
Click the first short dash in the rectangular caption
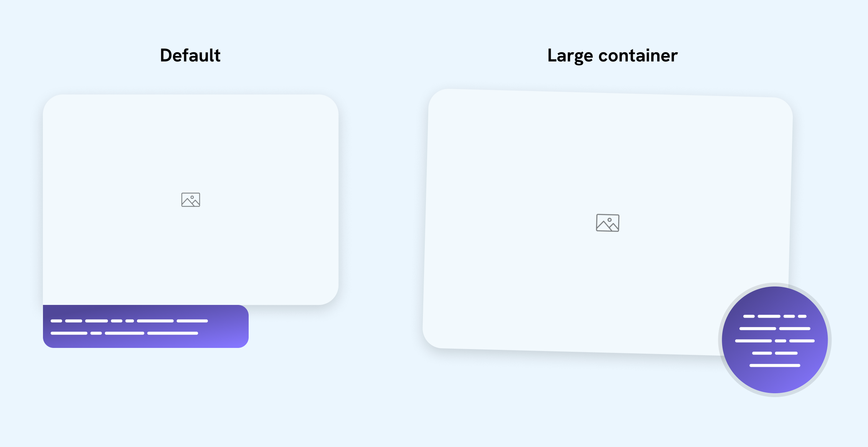tap(56, 321)
